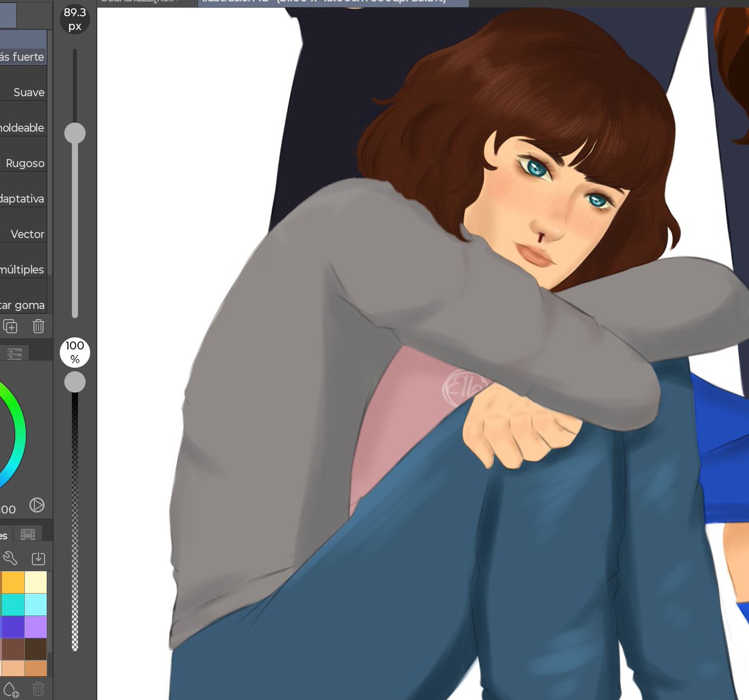Click the duplicate sub tool icon

[11, 326]
